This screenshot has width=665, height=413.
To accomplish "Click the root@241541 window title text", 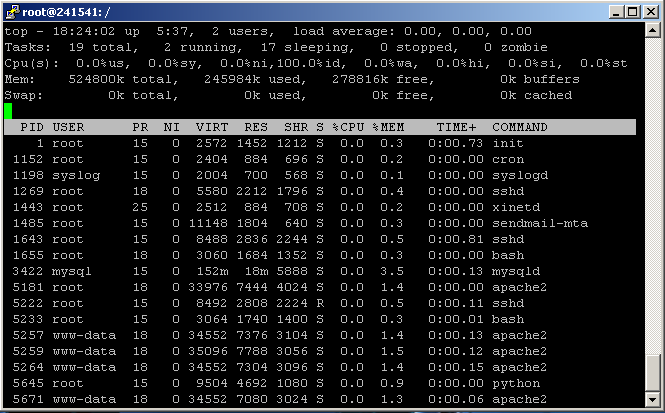I will (66, 12).
